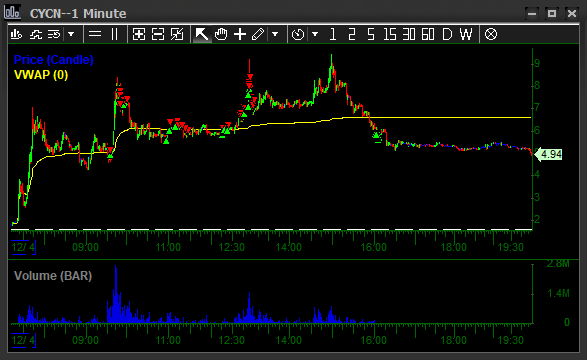The width and height of the screenshot is (587, 360).
Task: Click the 12/4 date label on volume chart
Action: (x=23, y=341)
